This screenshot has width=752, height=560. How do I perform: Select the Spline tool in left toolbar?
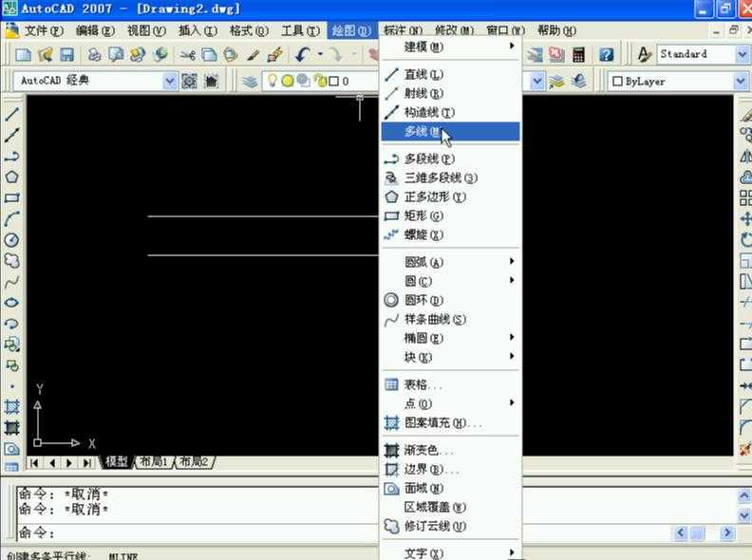pos(12,282)
